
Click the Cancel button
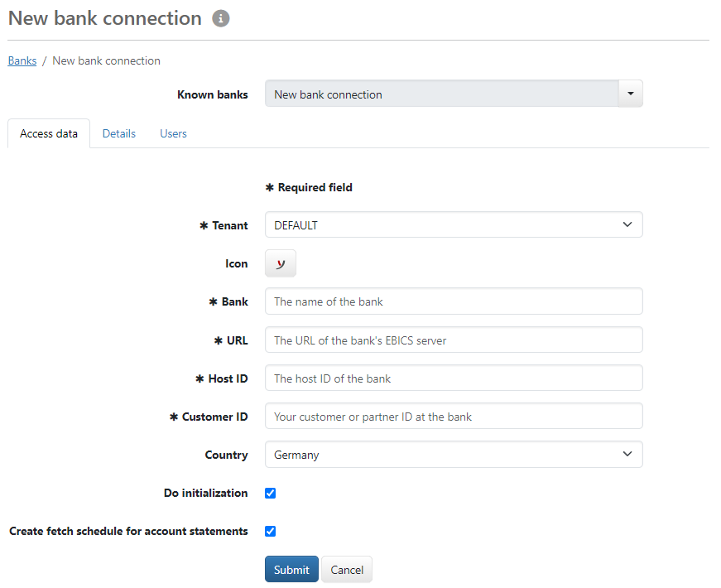click(347, 570)
